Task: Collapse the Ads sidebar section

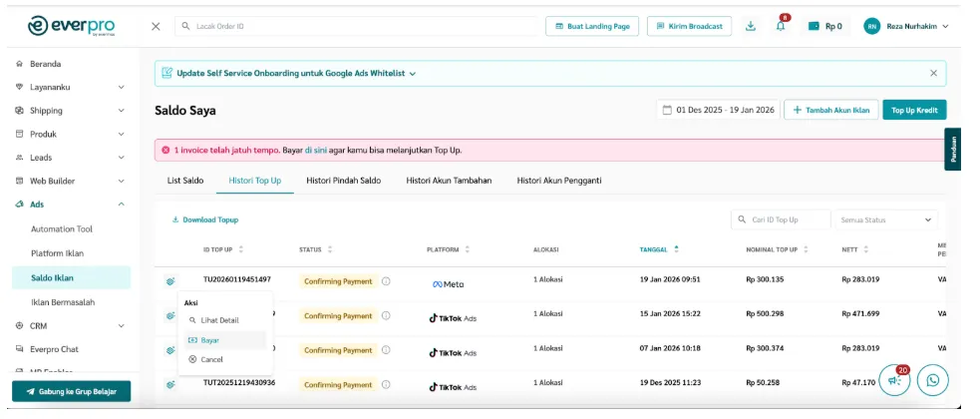Action: coord(122,205)
